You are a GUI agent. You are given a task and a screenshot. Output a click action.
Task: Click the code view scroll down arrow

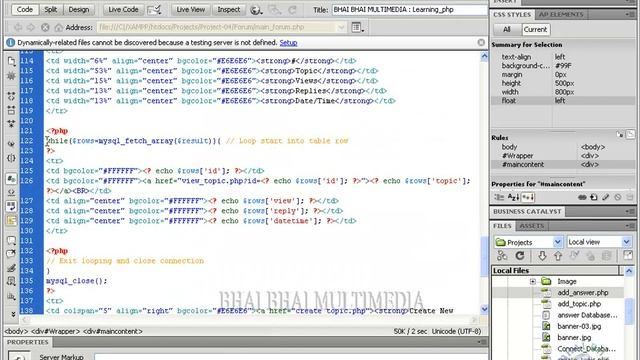tap(484, 309)
